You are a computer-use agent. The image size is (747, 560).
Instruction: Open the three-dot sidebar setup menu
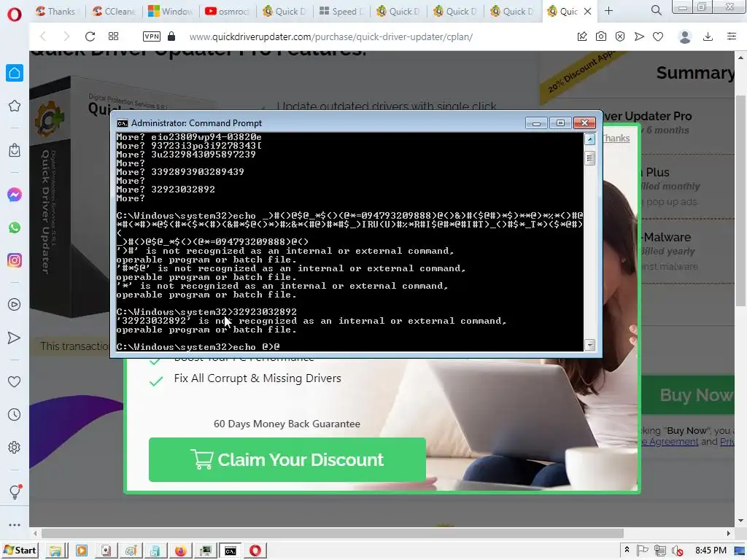pyautogui.click(x=15, y=525)
